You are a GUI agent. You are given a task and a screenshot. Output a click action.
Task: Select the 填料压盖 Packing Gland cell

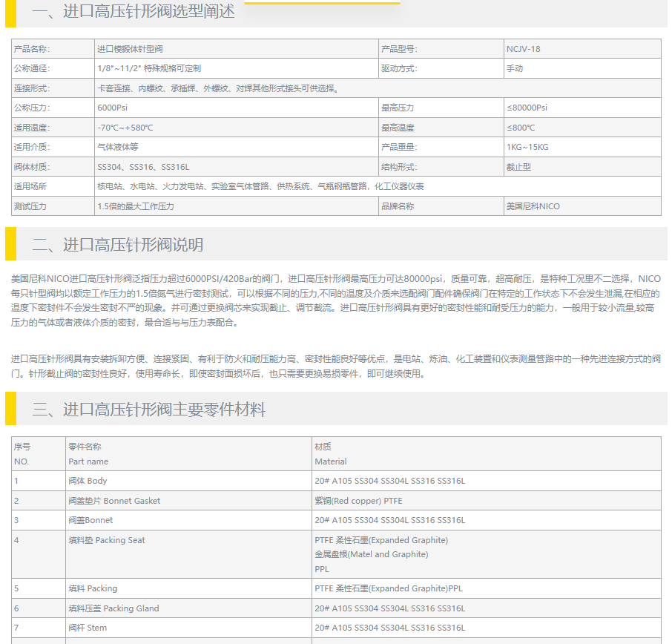[x=113, y=608]
